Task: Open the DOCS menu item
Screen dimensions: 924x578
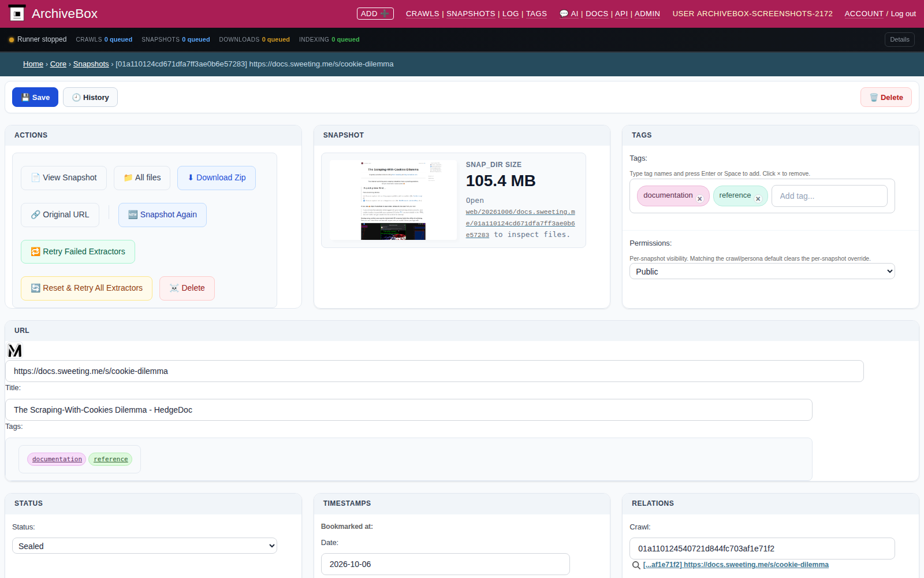Action: [x=597, y=14]
